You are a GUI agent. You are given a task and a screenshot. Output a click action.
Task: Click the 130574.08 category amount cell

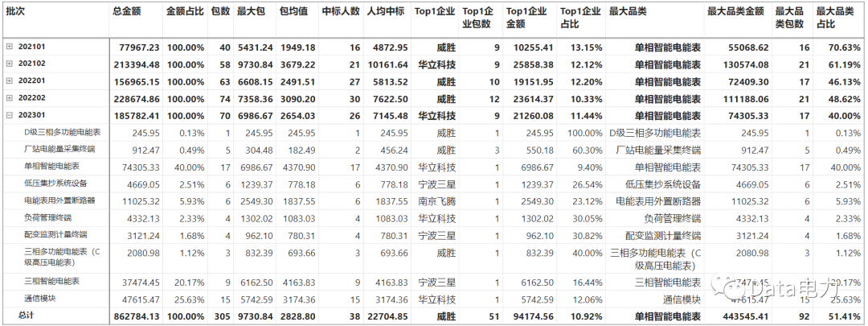click(746, 64)
